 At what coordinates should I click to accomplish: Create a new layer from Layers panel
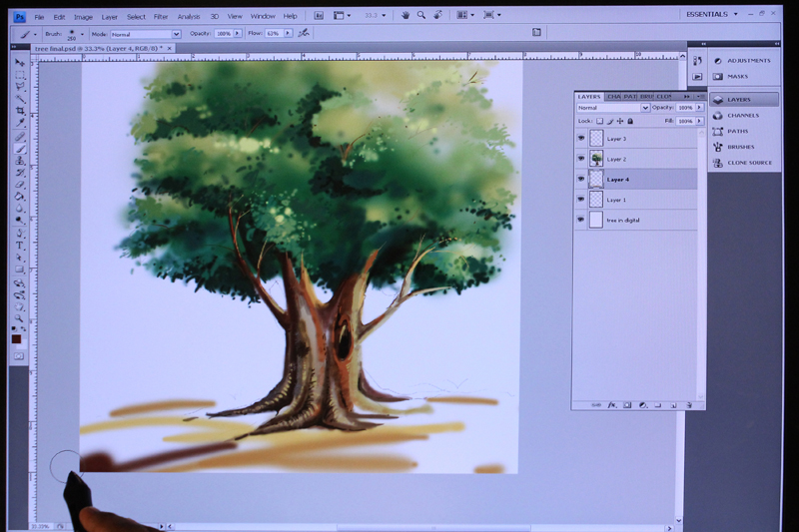coord(673,405)
